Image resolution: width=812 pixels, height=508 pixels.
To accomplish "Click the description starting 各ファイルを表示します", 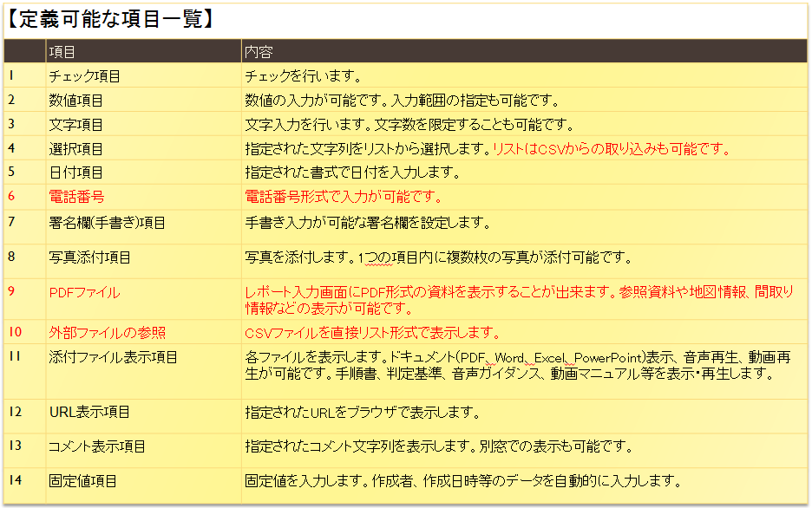I will [518, 365].
